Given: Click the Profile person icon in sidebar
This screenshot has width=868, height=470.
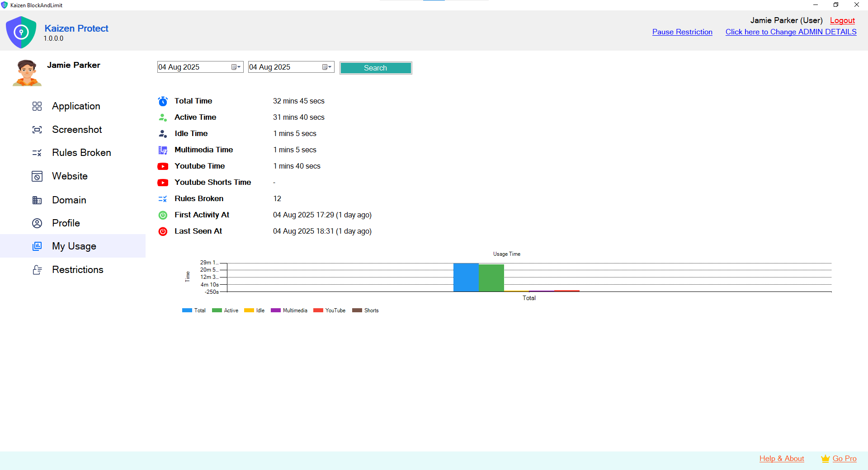Looking at the screenshot, I should pos(37,223).
